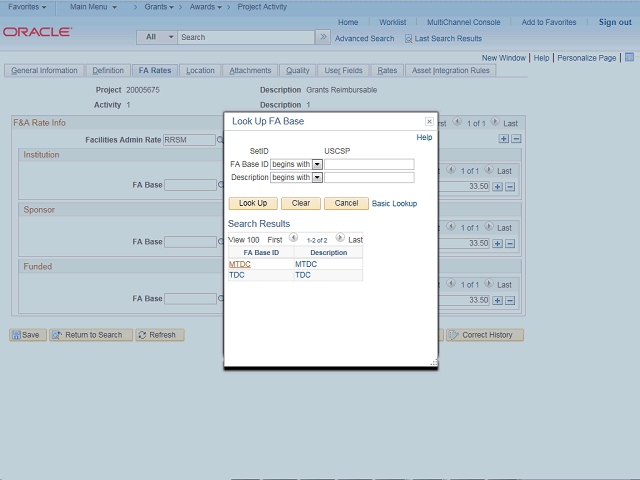This screenshot has height=480, width=640.
Task: Click Sign out link
Action: (615, 22)
